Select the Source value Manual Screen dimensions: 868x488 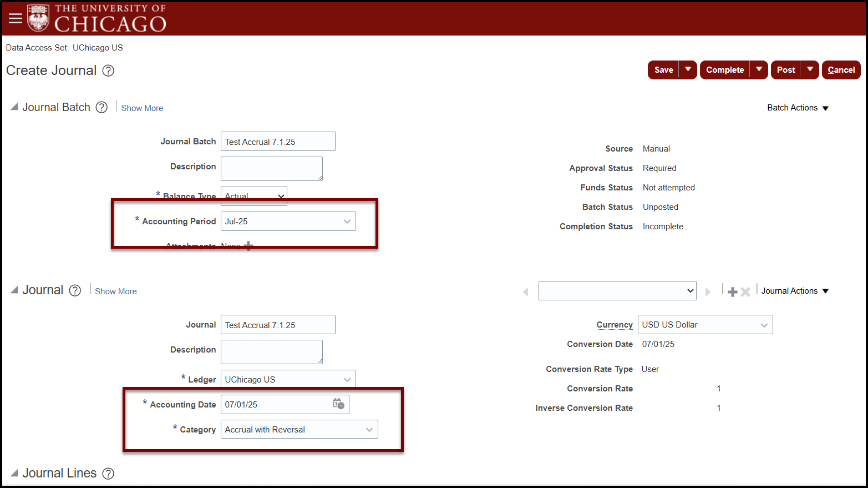(x=656, y=149)
